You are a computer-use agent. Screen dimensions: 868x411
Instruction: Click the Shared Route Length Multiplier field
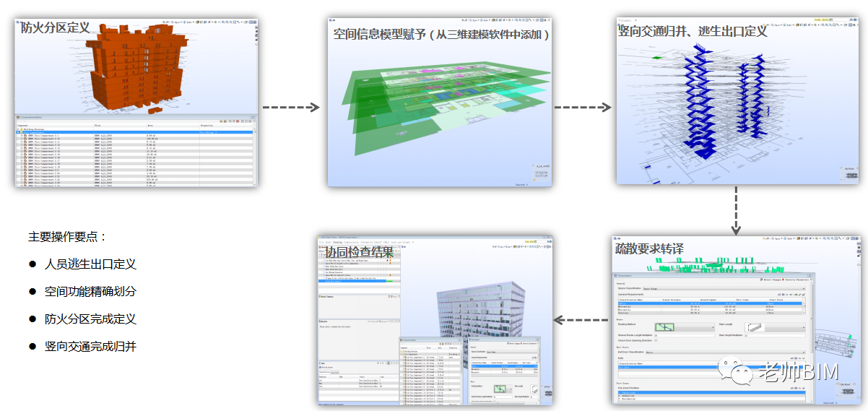(x=685, y=335)
